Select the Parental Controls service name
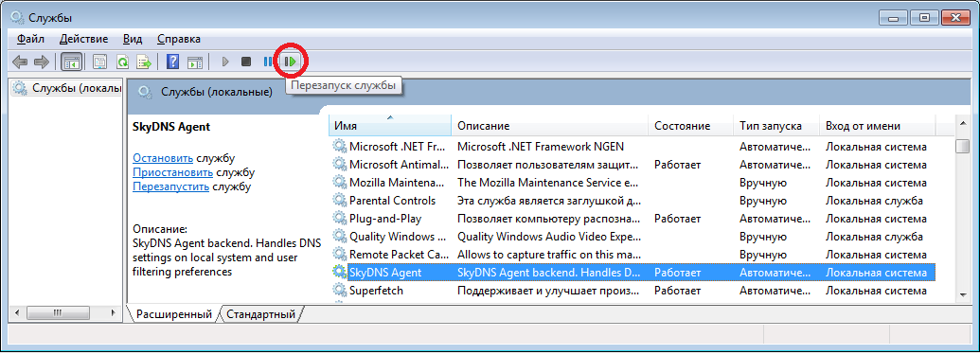This screenshot has width=980, height=355. pyautogui.click(x=393, y=201)
